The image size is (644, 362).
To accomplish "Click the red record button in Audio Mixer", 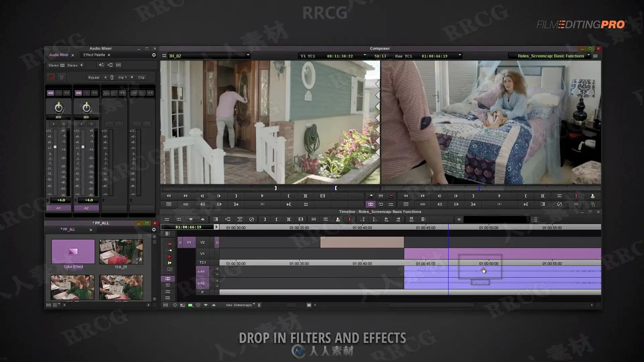I will [x=51, y=77].
